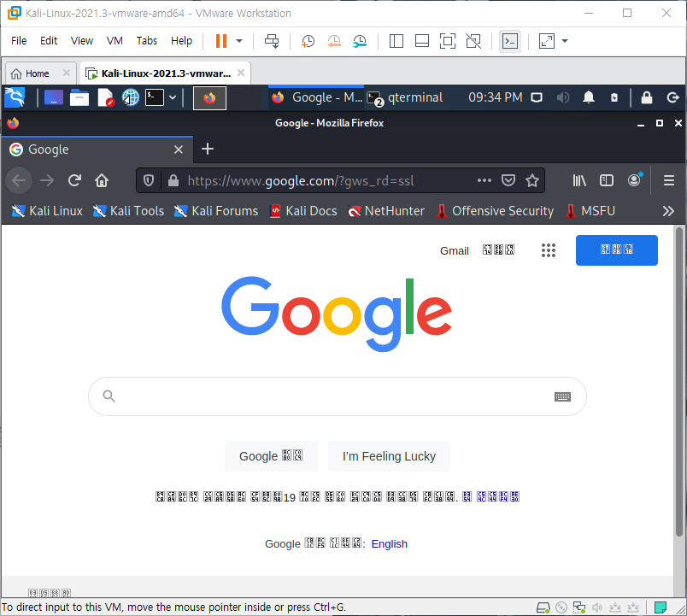The height and width of the screenshot is (616, 687).
Task: Expand the terminal launcher dropdown arrow
Action: click(x=173, y=97)
